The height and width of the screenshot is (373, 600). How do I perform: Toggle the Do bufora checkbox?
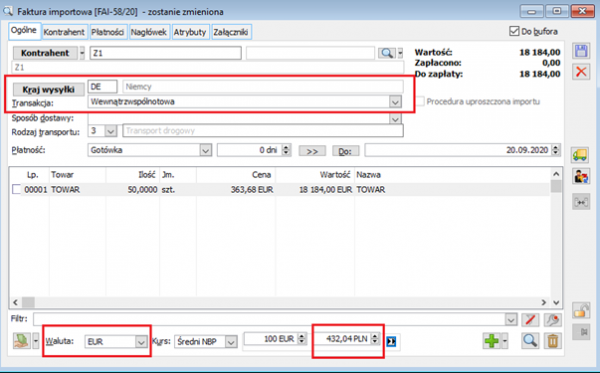tap(514, 31)
